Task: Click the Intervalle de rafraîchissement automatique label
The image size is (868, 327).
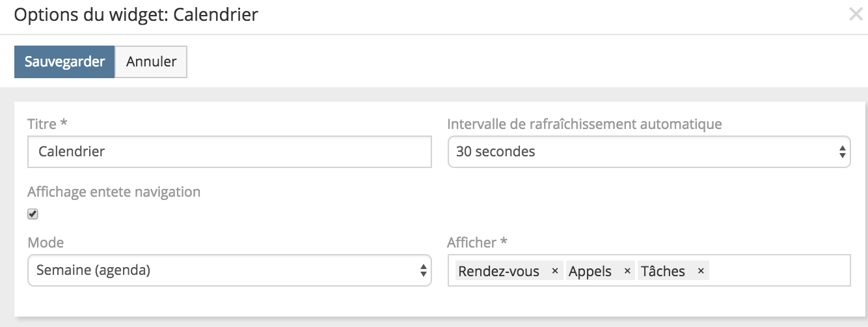Action: [x=584, y=124]
